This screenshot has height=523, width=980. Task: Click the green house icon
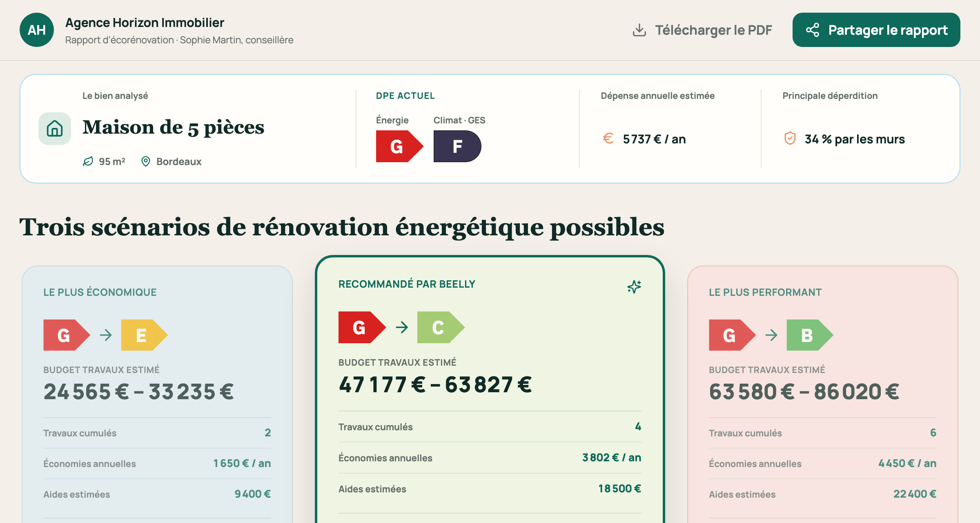click(x=55, y=129)
